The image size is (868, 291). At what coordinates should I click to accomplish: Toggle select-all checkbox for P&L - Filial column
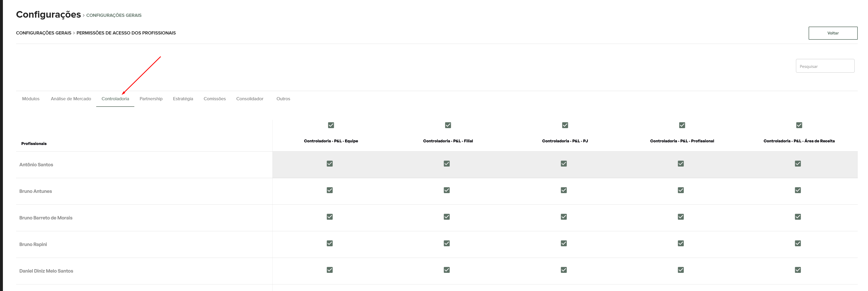[x=448, y=125]
